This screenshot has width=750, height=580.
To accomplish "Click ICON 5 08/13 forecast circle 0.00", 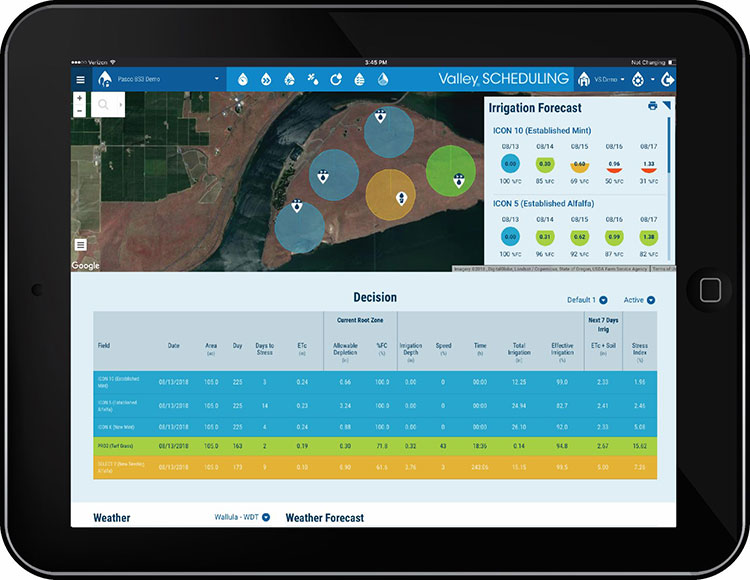I will tap(510, 237).
